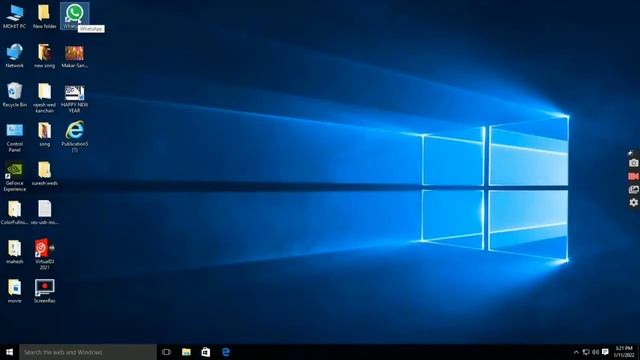Screen dimensions: 640x360
Task: Open the volume control tray icon
Action: point(596,352)
